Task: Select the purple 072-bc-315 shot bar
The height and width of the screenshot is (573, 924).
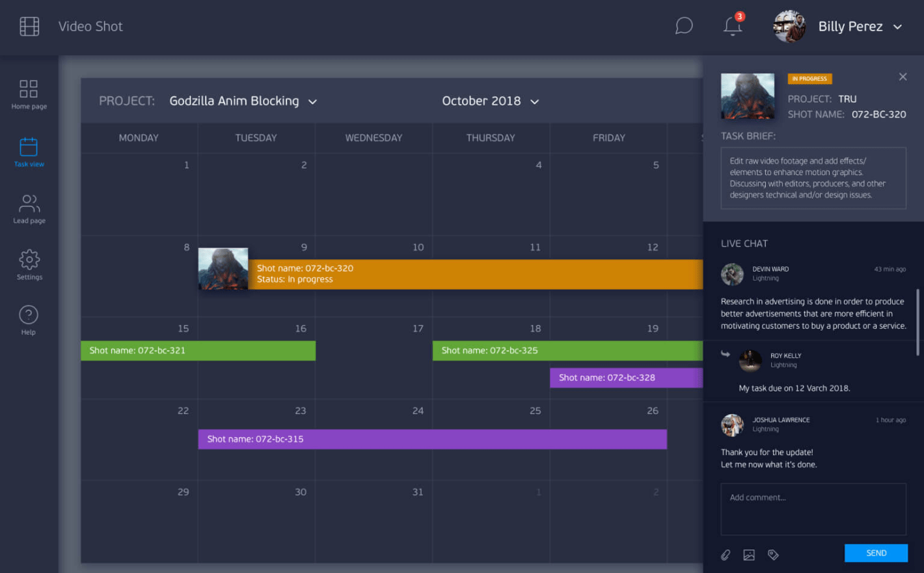Action: 432,439
